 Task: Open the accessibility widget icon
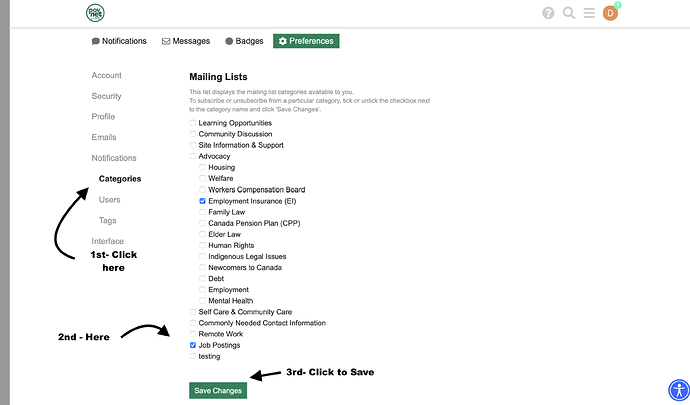click(x=679, y=390)
